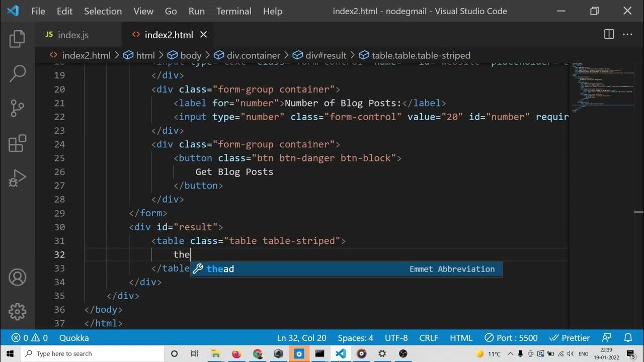This screenshot has width=644, height=362.
Task: Click the Ln 32, Col 20 indicator
Action: coord(301,338)
